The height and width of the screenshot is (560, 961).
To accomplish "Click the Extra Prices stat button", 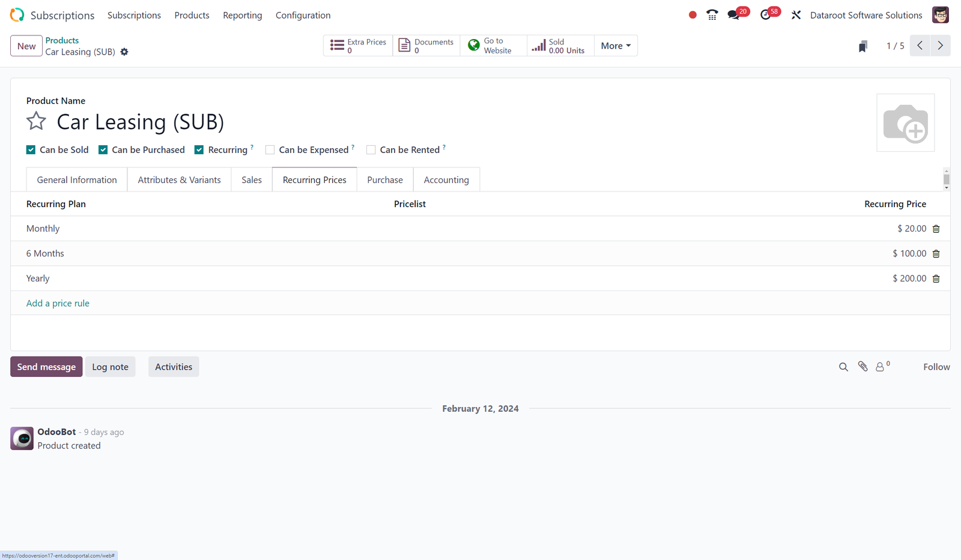I will [x=358, y=46].
